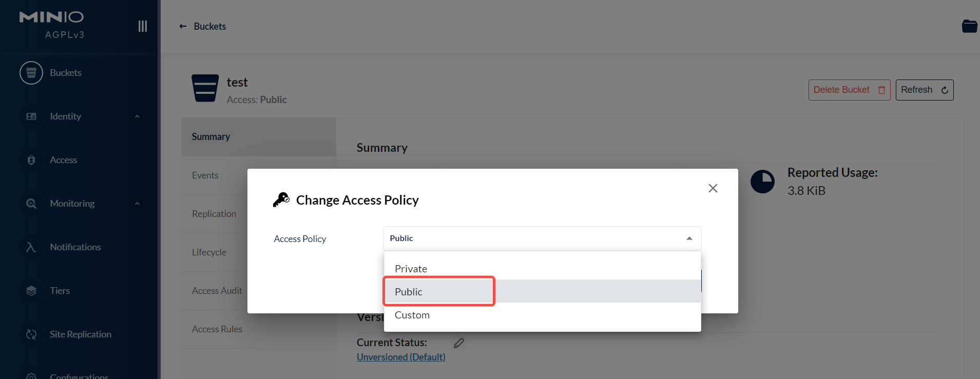This screenshot has height=379, width=980.
Task: Select the Private access policy option
Action: 411,269
